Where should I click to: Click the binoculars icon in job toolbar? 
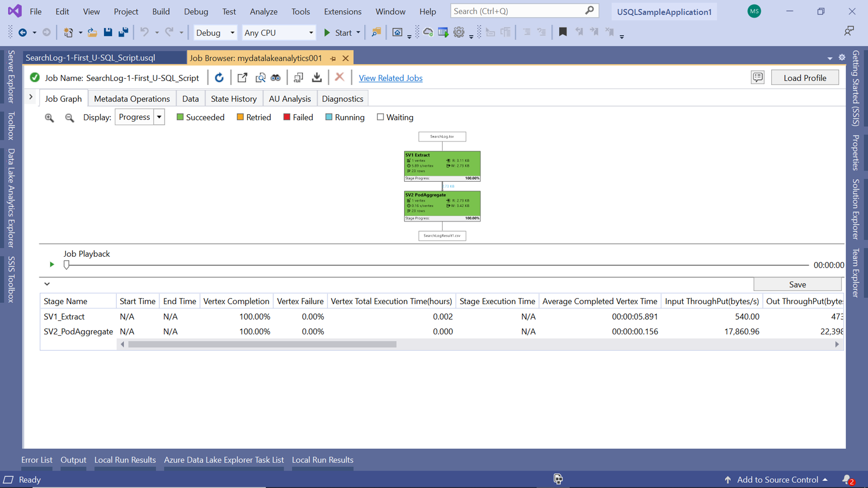click(x=276, y=78)
